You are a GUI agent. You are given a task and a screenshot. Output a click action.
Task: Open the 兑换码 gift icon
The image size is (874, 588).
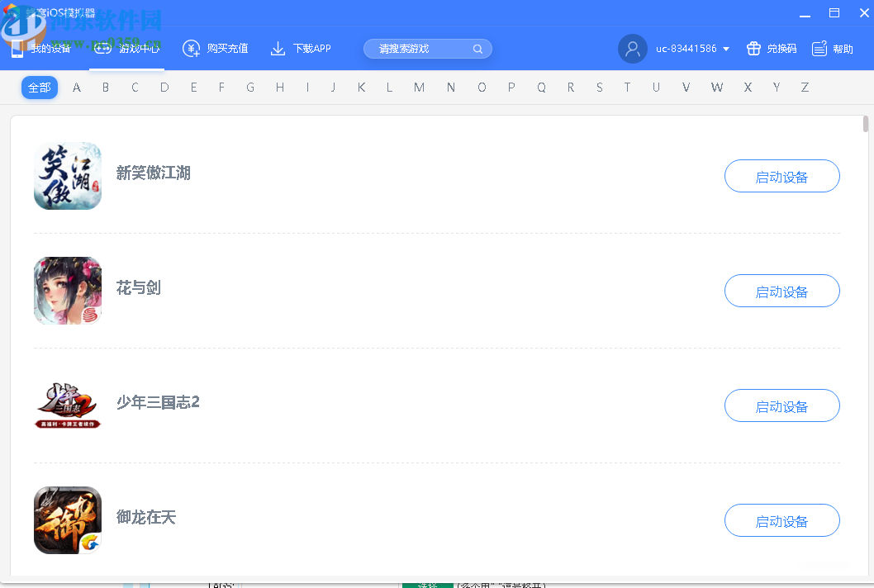[753, 48]
